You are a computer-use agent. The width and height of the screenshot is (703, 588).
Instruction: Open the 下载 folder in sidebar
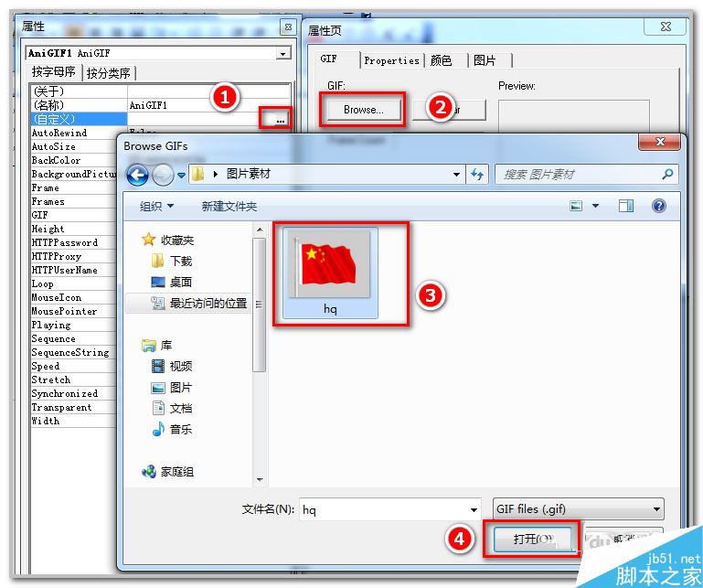click(172, 261)
